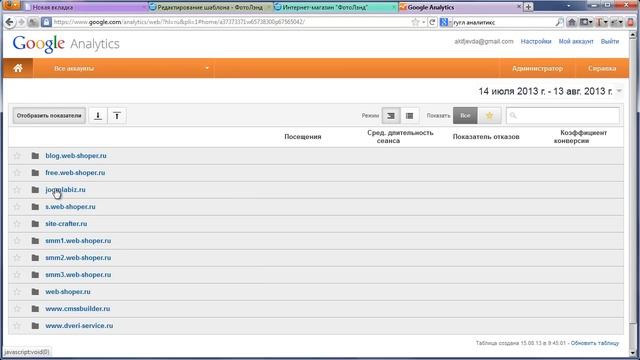
Task: Star the www.cmsbuilder.ru account
Action: coord(17,309)
